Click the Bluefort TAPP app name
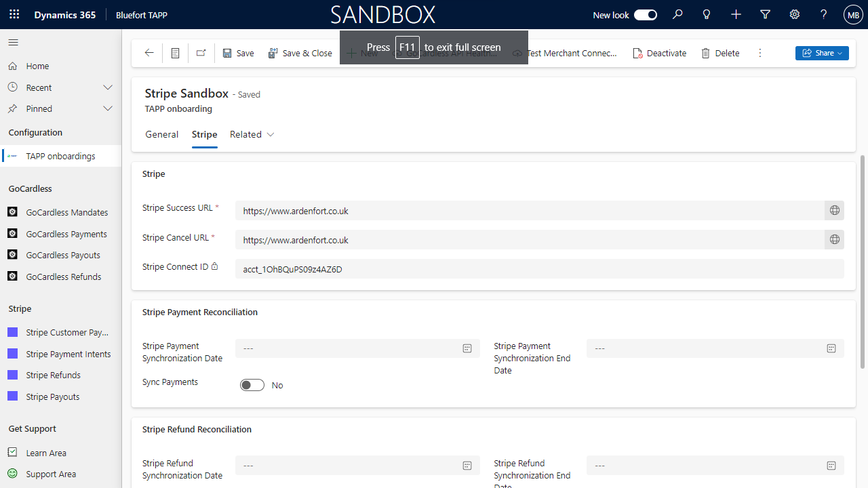868x488 pixels. click(142, 15)
